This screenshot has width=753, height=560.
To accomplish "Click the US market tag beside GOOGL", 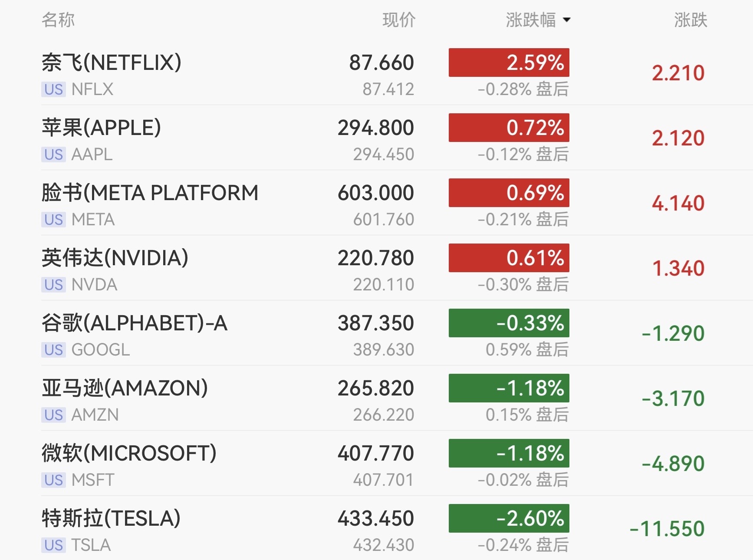I will coord(54,350).
